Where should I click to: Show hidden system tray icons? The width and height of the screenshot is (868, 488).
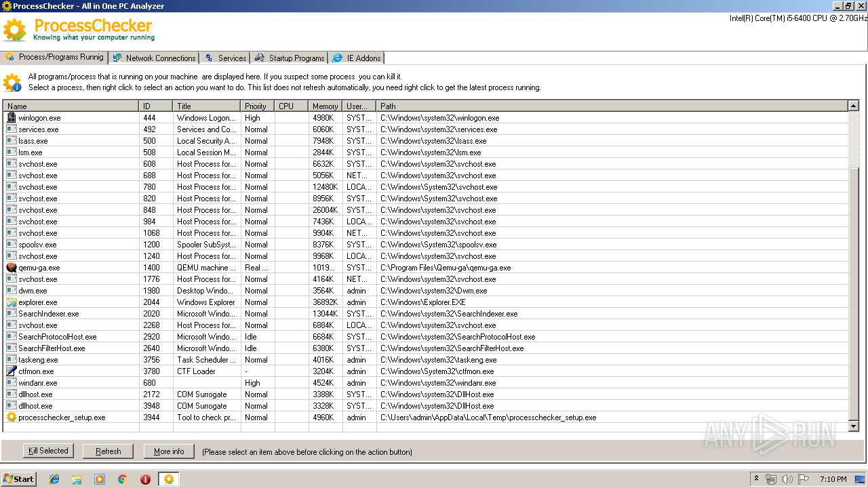click(x=756, y=479)
